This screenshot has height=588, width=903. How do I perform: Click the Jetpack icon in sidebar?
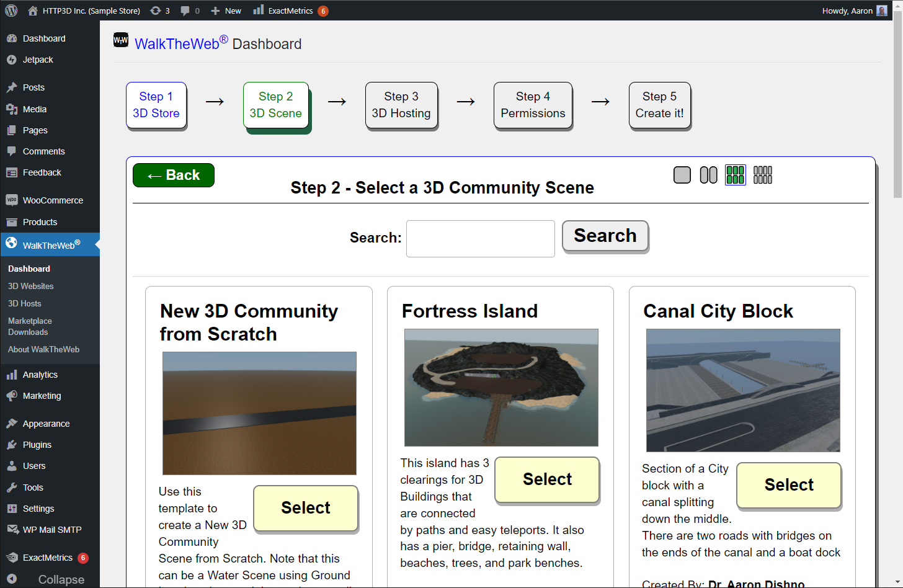point(12,60)
